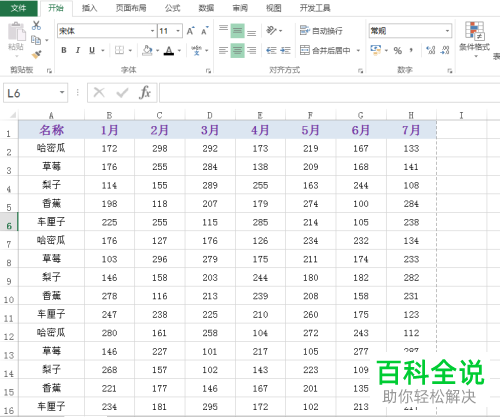Open the underline style dropdown arrow
Viewport: 500px width, 417px height.
click(x=103, y=51)
